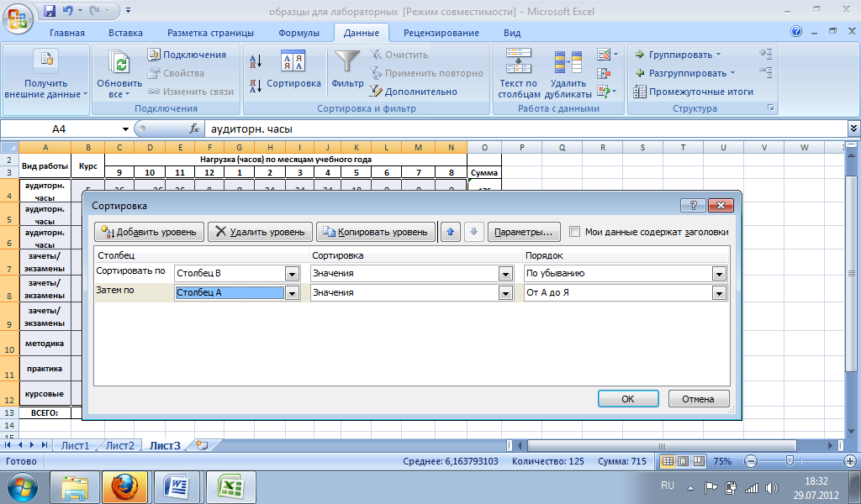Switch to Вставка ribbon tab

tap(125, 33)
